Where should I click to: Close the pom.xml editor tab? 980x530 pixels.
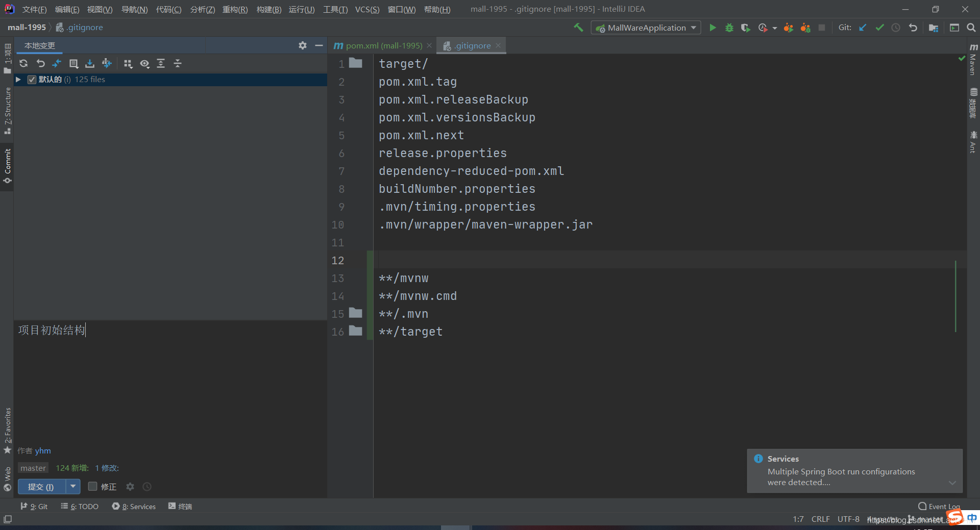click(429, 46)
